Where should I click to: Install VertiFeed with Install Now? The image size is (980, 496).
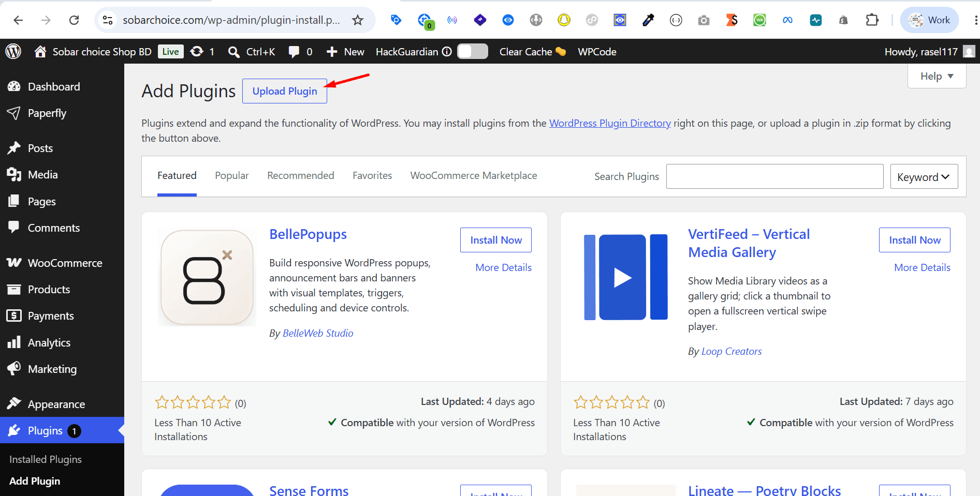(x=915, y=240)
